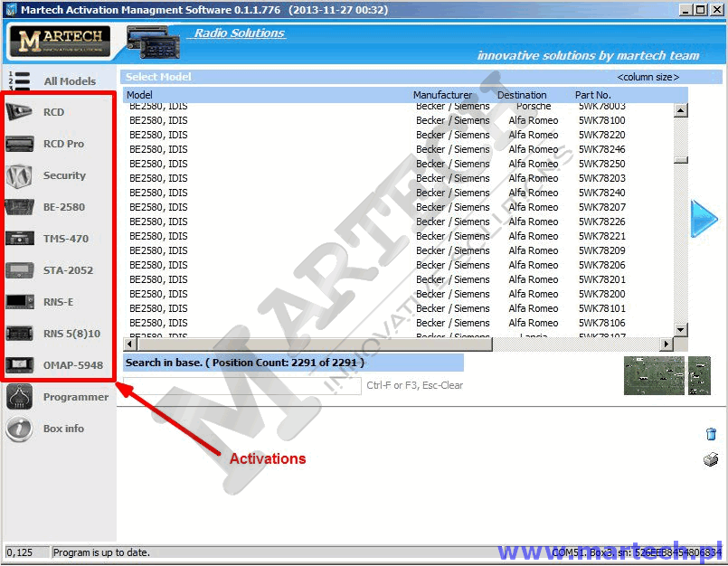The width and height of the screenshot is (728, 566).
Task: Maximize the Martech application window
Action: pos(702,10)
